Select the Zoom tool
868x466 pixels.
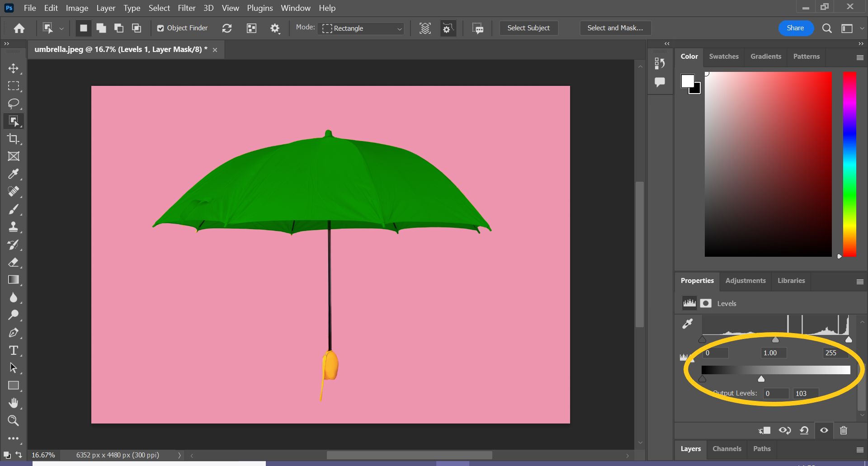tap(14, 421)
